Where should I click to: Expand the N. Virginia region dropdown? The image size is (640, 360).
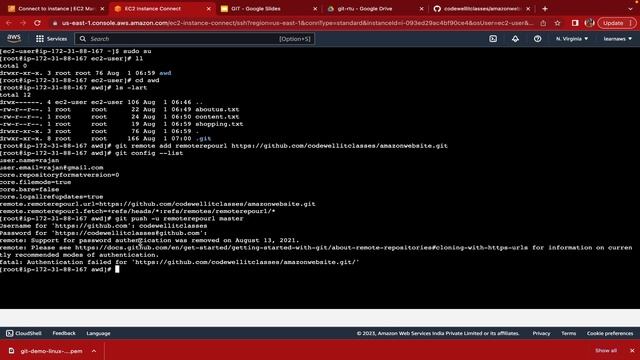(x=572, y=39)
